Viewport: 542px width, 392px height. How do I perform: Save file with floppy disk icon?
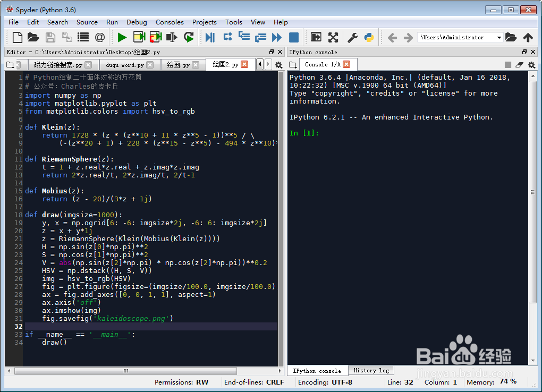coord(50,37)
